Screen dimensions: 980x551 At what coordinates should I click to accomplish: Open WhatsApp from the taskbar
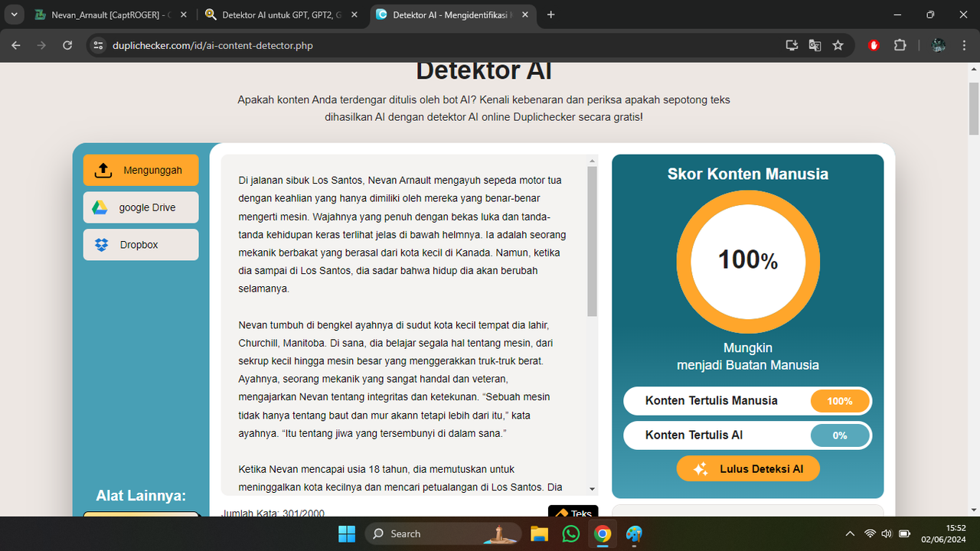[571, 533]
